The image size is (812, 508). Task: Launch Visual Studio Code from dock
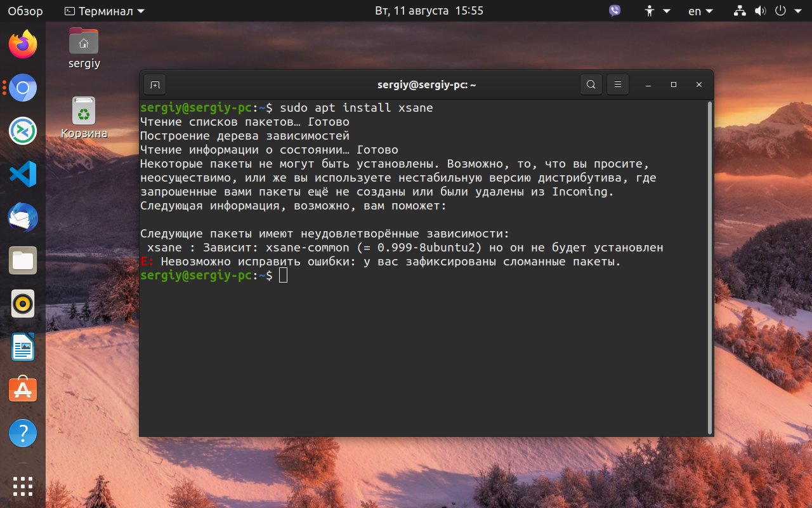pyautogui.click(x=23, y=174)
